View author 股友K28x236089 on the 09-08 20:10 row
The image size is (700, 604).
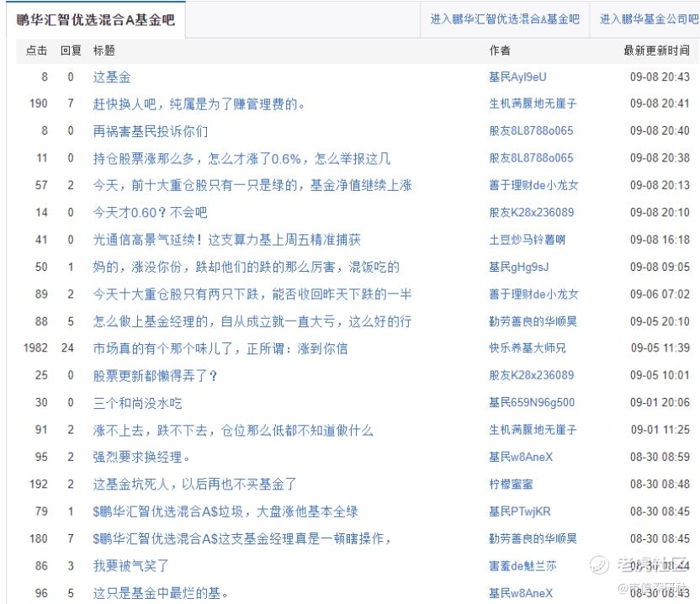click(531, 213)
